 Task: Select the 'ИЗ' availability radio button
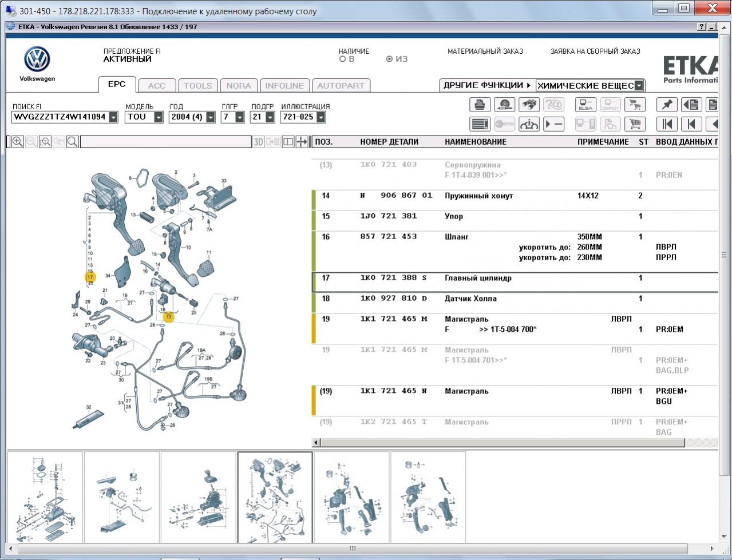tap(390, 59)
